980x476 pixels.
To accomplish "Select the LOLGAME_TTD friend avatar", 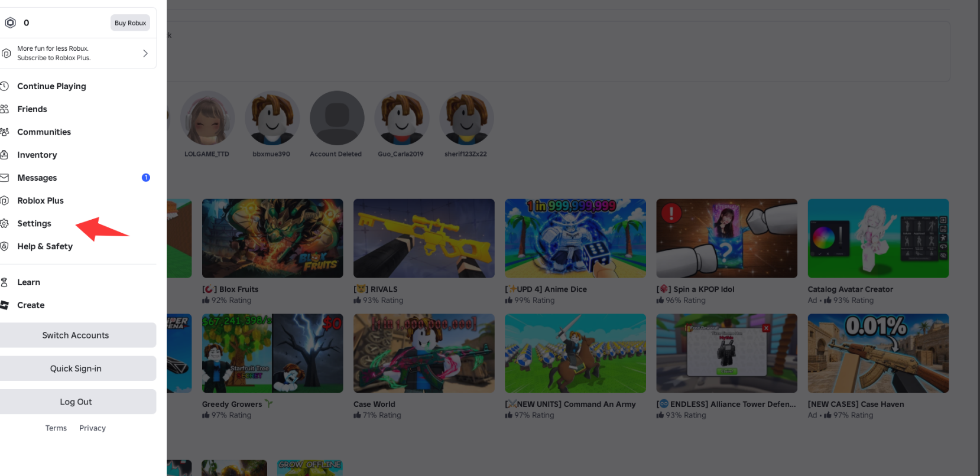I will point(207,118).
